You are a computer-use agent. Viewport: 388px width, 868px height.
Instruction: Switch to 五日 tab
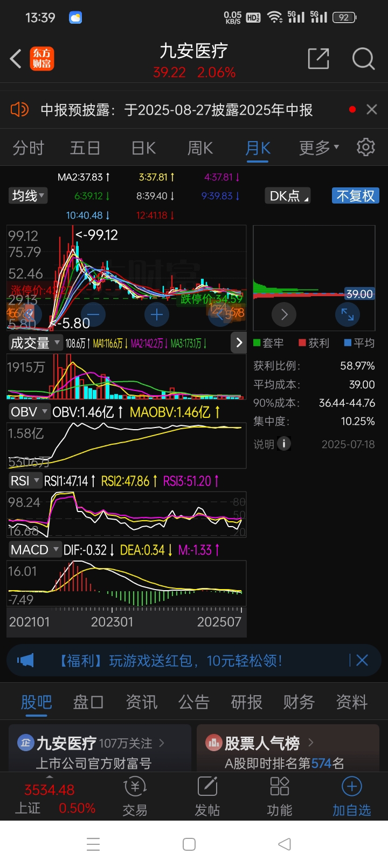click(x=85, y=147)
